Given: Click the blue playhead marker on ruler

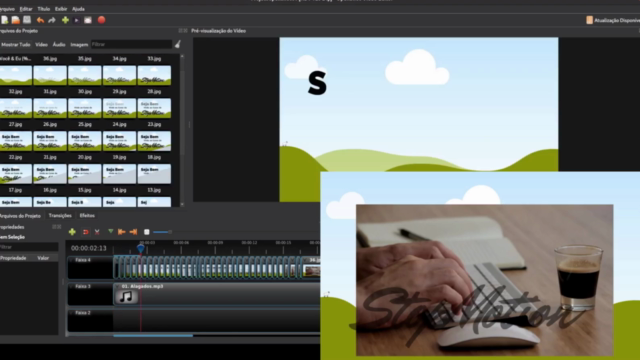Looking at the screenshot, I should pyautogui.click(x=140, y=248).
